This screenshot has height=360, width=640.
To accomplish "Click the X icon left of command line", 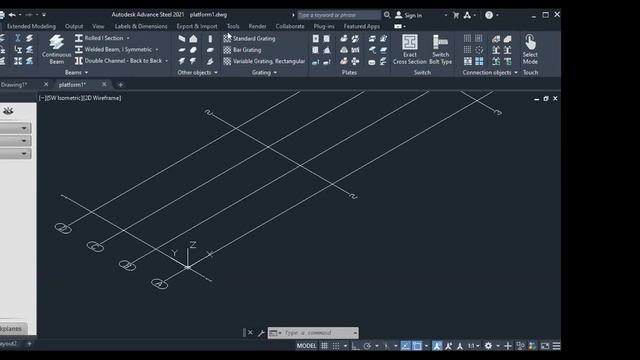I will pos(250,333).
